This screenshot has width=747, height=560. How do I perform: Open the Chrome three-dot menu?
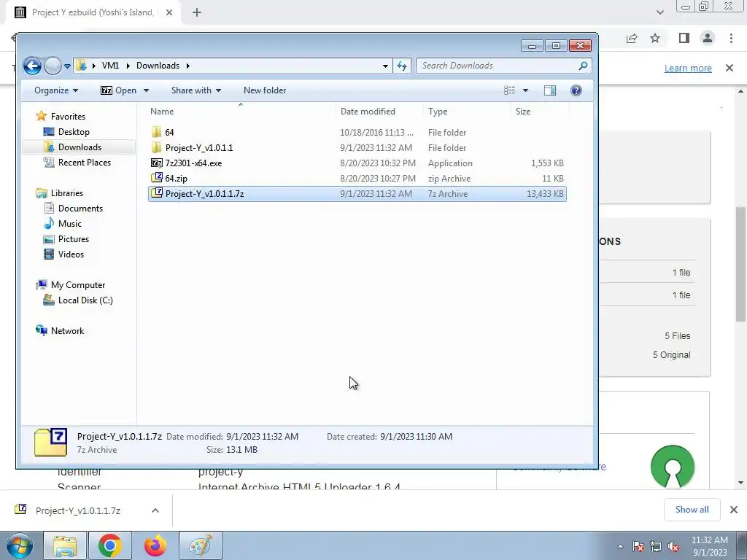pos(731,38)
